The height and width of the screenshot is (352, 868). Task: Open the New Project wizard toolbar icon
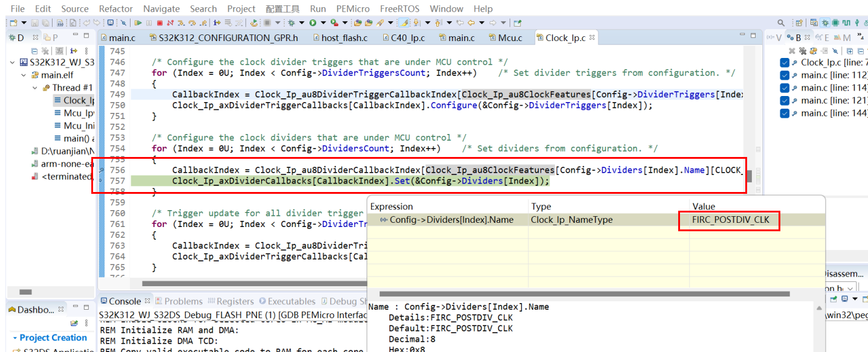[x=13, y=22]
